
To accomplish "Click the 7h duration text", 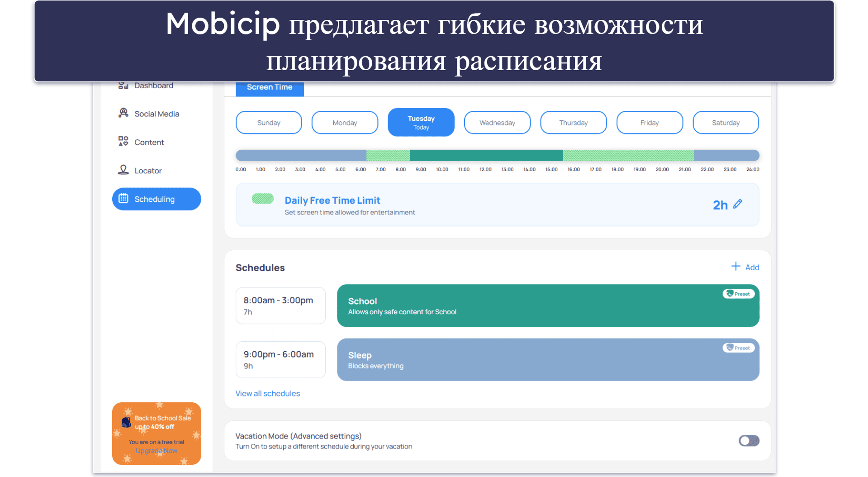I will click(248, 312).
